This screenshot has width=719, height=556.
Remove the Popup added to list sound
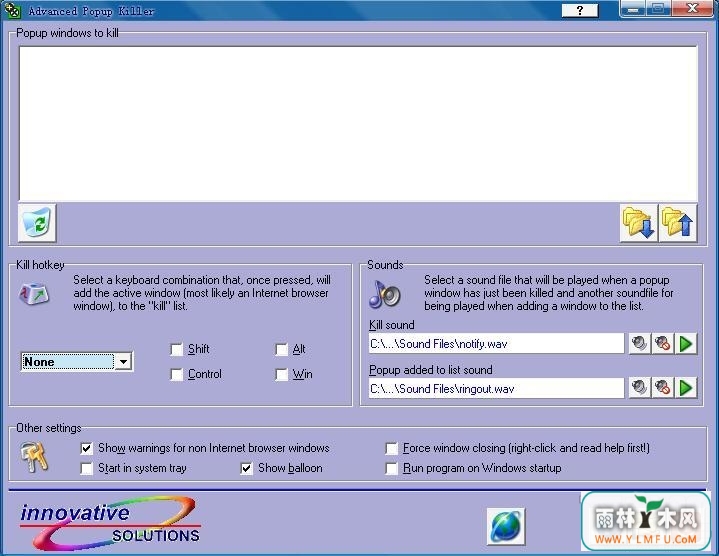(x=663, y=388)
